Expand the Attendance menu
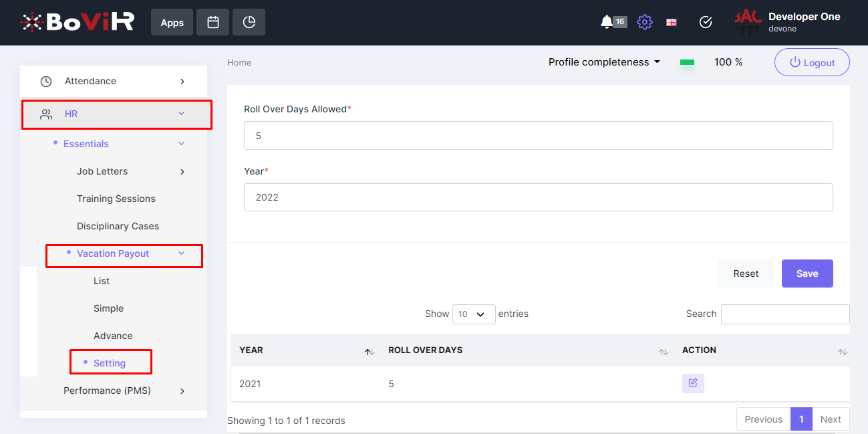The height and width of the screenshot is (434, 868). click(114, 81)
